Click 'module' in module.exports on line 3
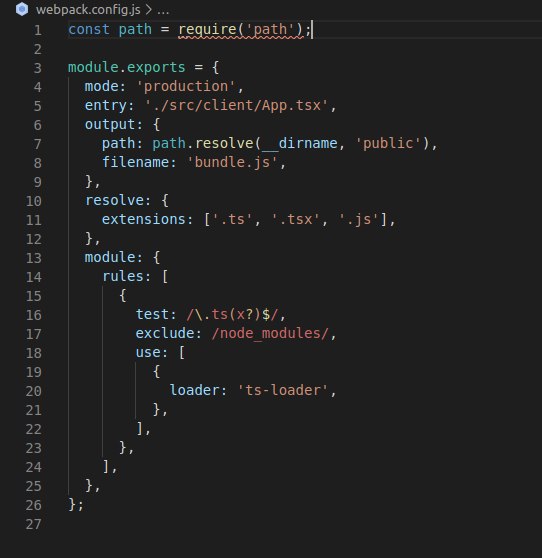Image resolution: width=542 pixels, height=558 pixels. tap(93, 67)
